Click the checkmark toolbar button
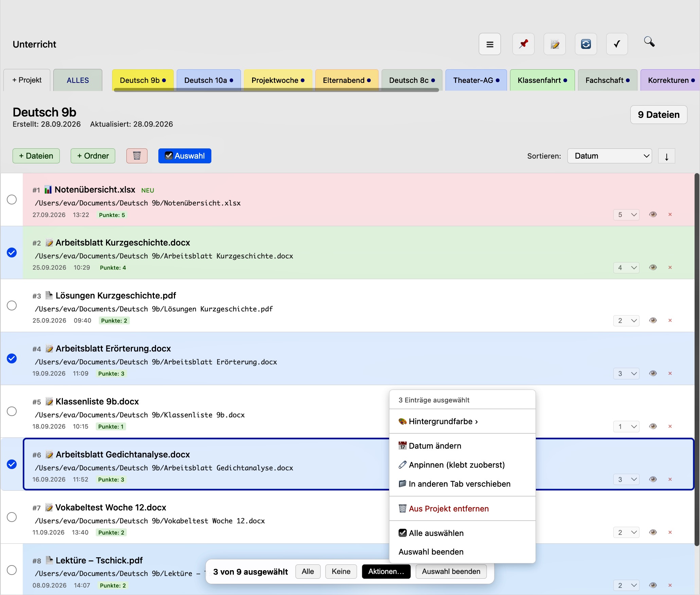700x595 pixels. pos(617,44)
